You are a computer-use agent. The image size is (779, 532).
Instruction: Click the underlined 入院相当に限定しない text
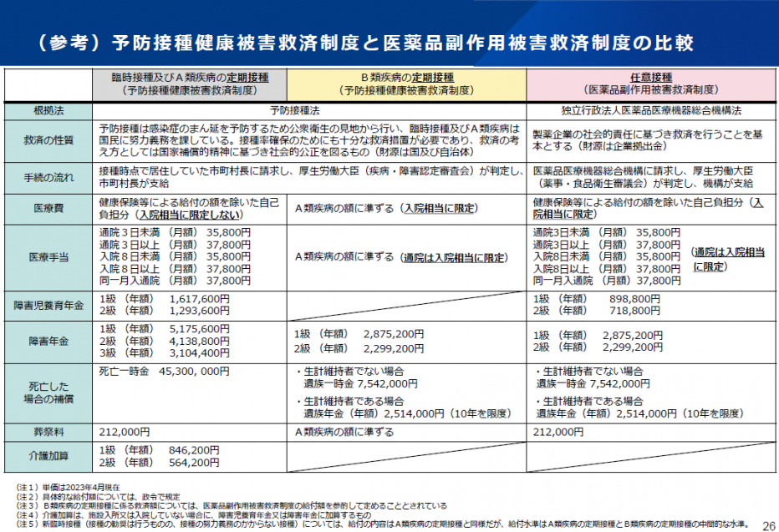click(x=191, y=215)
